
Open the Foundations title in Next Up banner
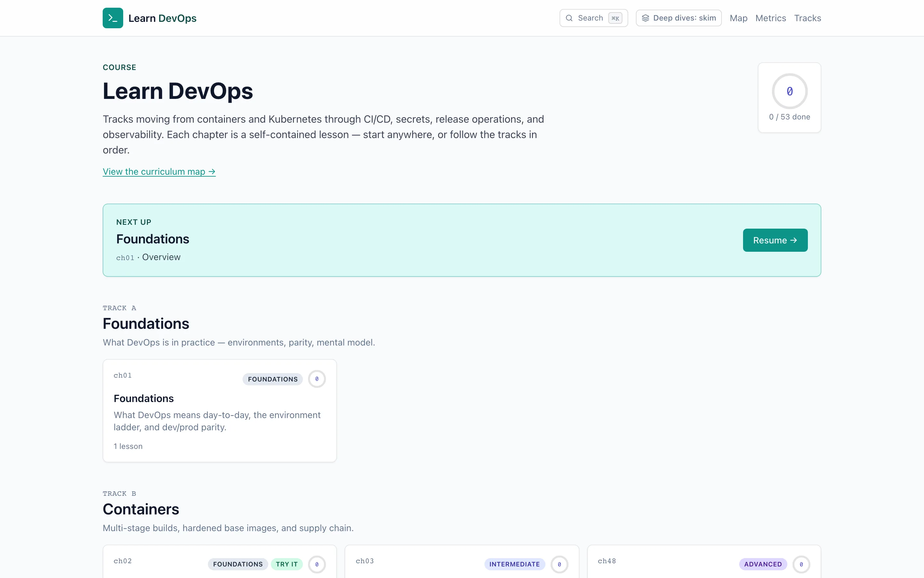tap(153, 239)
